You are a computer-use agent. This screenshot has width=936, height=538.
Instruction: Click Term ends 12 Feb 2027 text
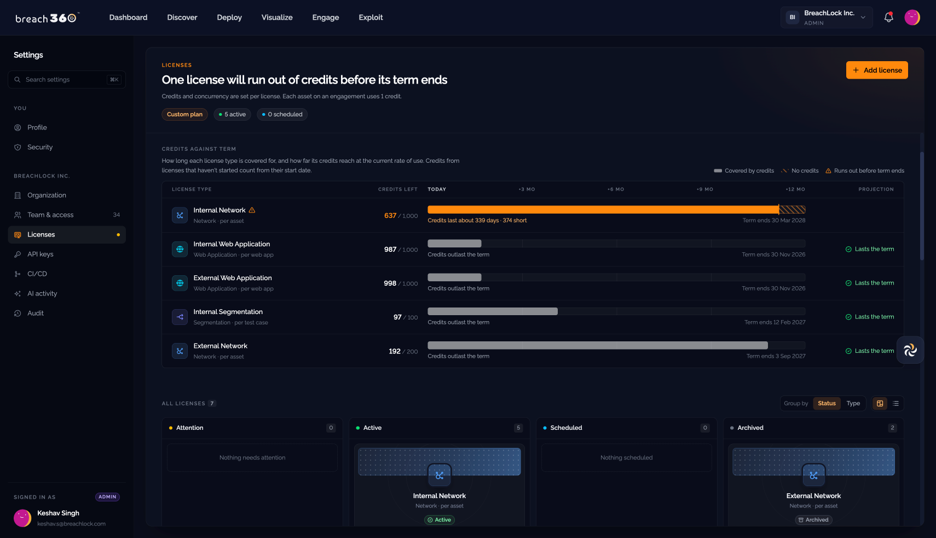pos(774,322)
